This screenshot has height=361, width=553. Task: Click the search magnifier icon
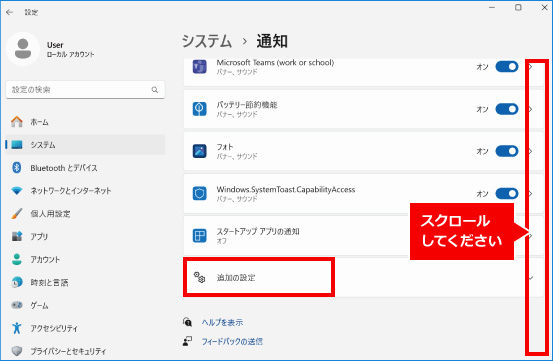click(154, 90)
